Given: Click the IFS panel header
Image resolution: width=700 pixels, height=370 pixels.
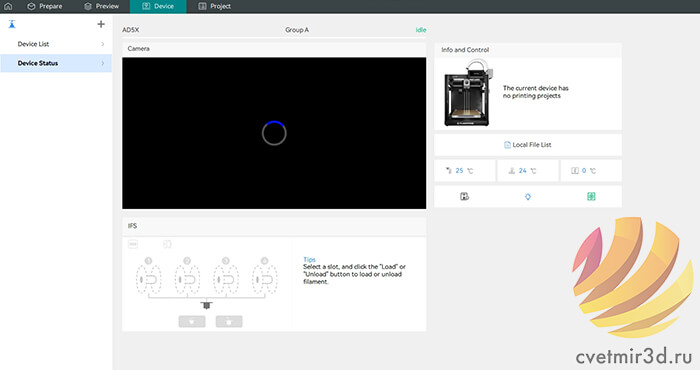Looking at the screenshot, I should (274, 226).
